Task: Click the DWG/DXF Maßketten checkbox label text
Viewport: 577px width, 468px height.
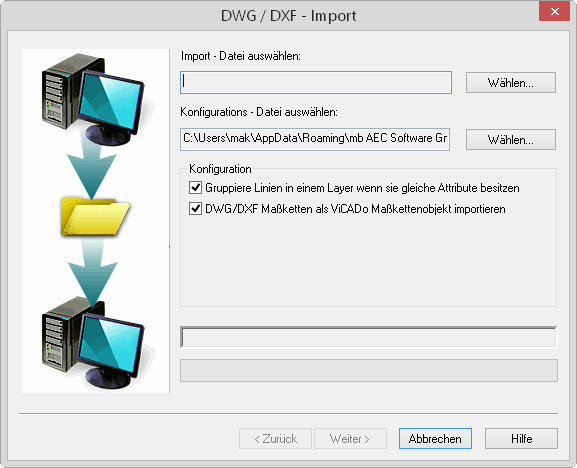Action: click(355, 209)
